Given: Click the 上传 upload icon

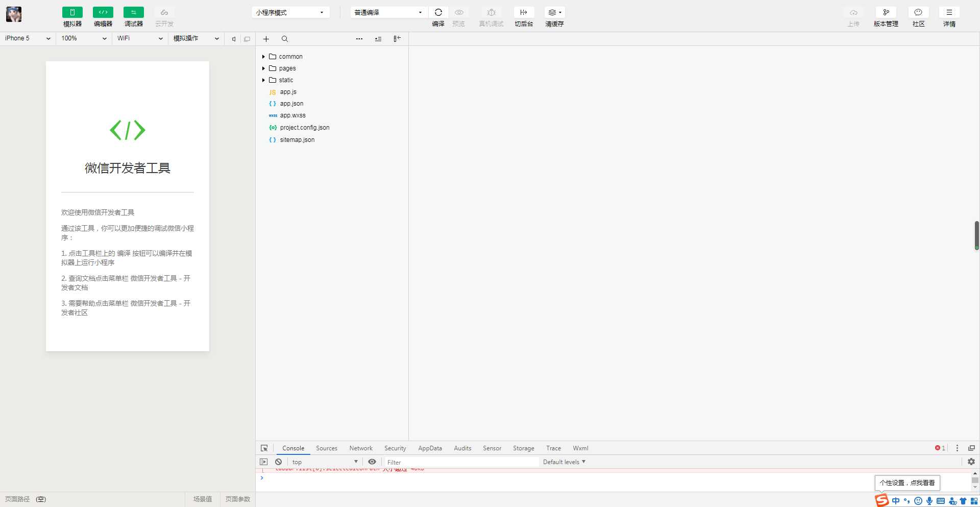Looking at the screenshot, I should [853, 12].
